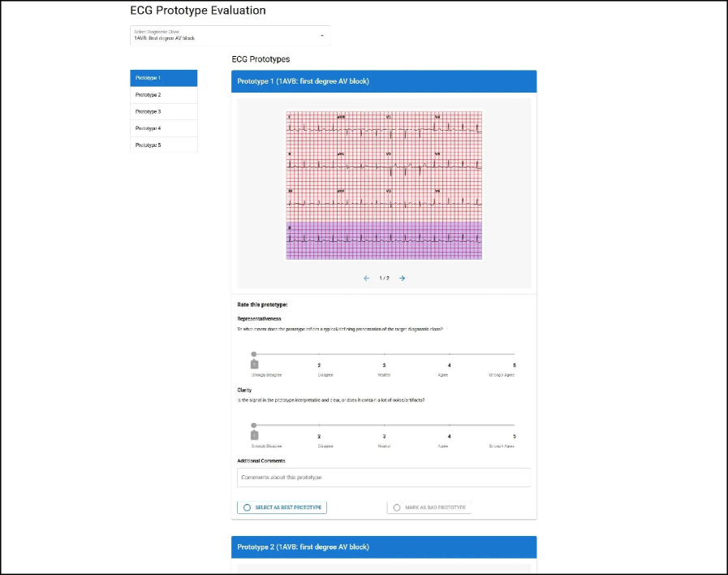
Task: Jump to Prototype 4
Action: pos(163,128)
